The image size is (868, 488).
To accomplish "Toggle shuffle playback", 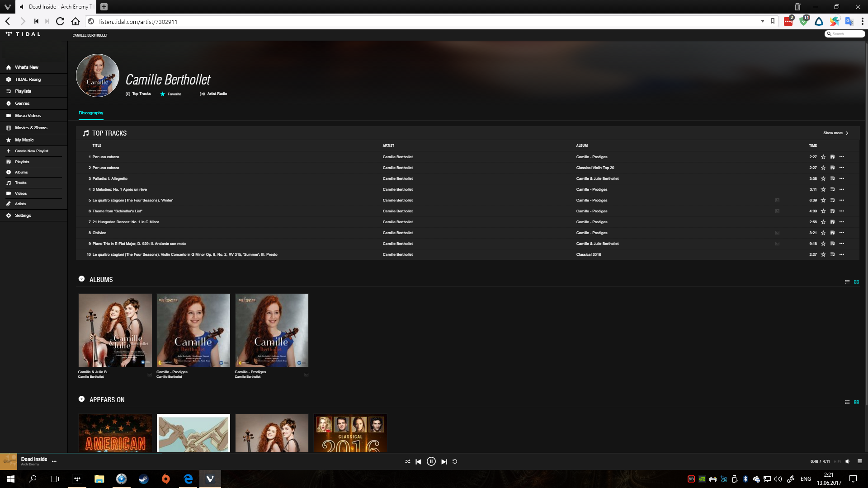I will 407,462.
